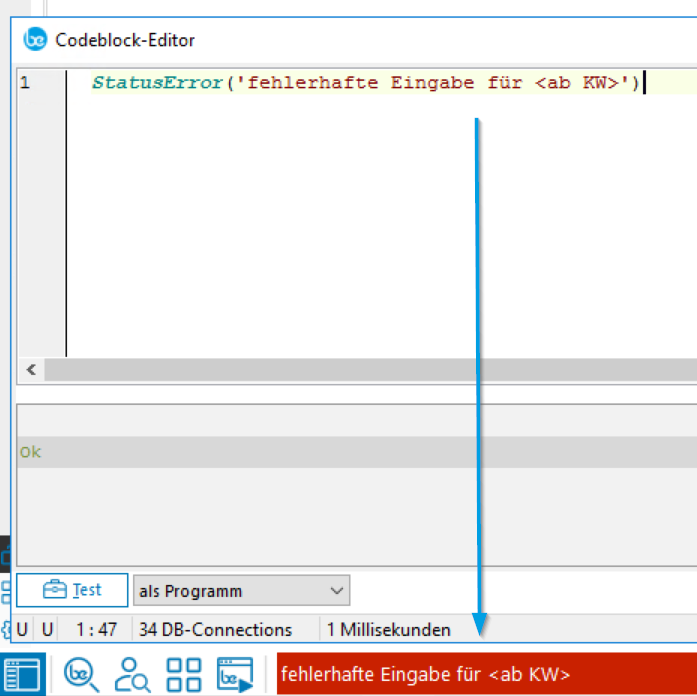Click '1 Millisekunden' runtime in status bar
This screenshot has width=697, height=696.
389,630
